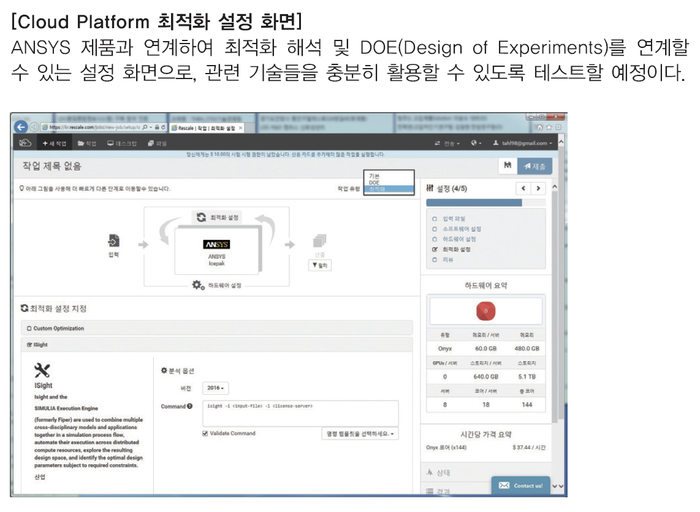Click the 480.0 GB memory value

click(527, 349)
